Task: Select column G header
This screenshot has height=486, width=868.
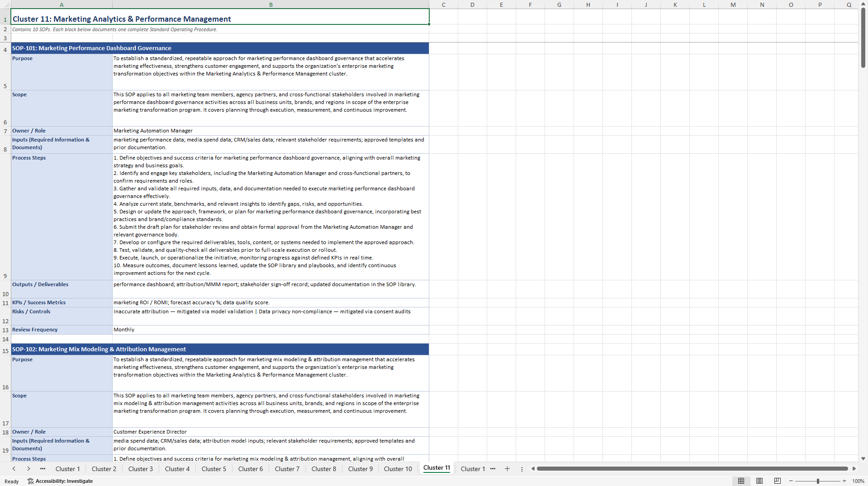Action: pyautogui.click(x=559, y=5)
